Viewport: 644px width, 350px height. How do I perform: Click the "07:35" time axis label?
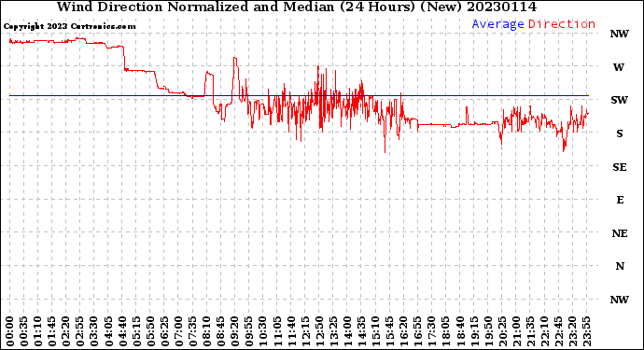point(192,331)
